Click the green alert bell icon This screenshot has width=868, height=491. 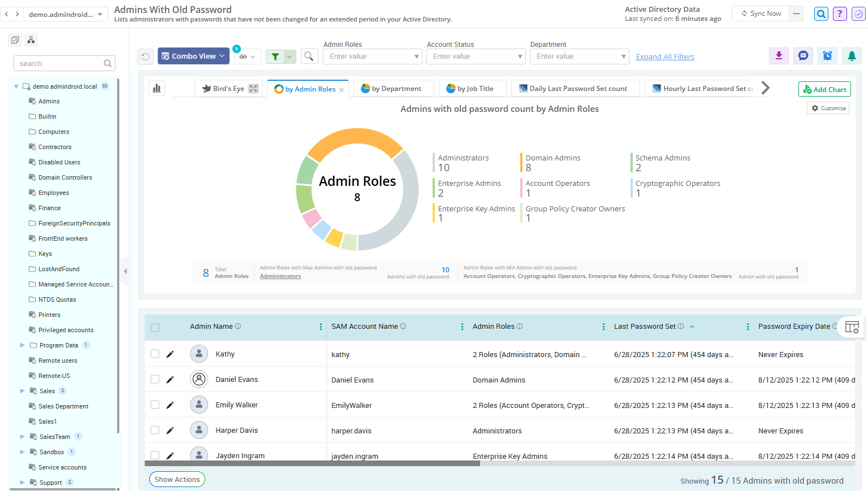[x=852, y=55]
